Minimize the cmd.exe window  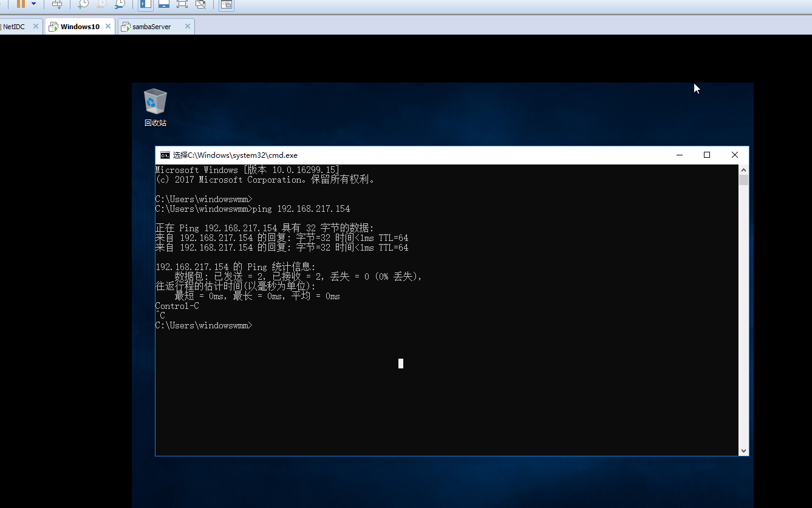(x=680, y=155)
